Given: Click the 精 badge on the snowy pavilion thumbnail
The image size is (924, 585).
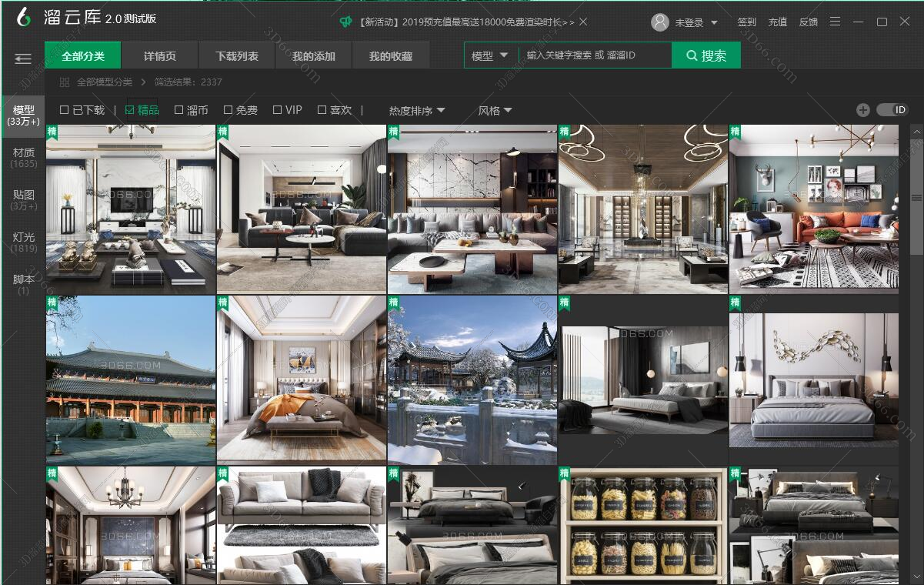Looking at the screenshot, I should tap(394, 303).
